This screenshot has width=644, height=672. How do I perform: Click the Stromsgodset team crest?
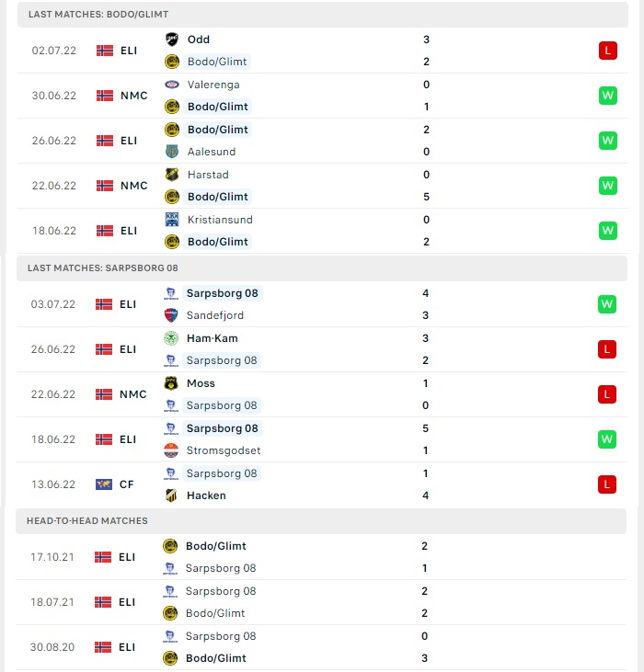(x=171, y=450)
